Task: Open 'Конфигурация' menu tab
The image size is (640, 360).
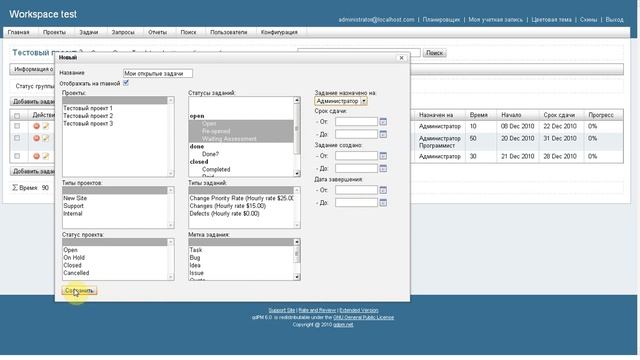Action: coord(279,32)
